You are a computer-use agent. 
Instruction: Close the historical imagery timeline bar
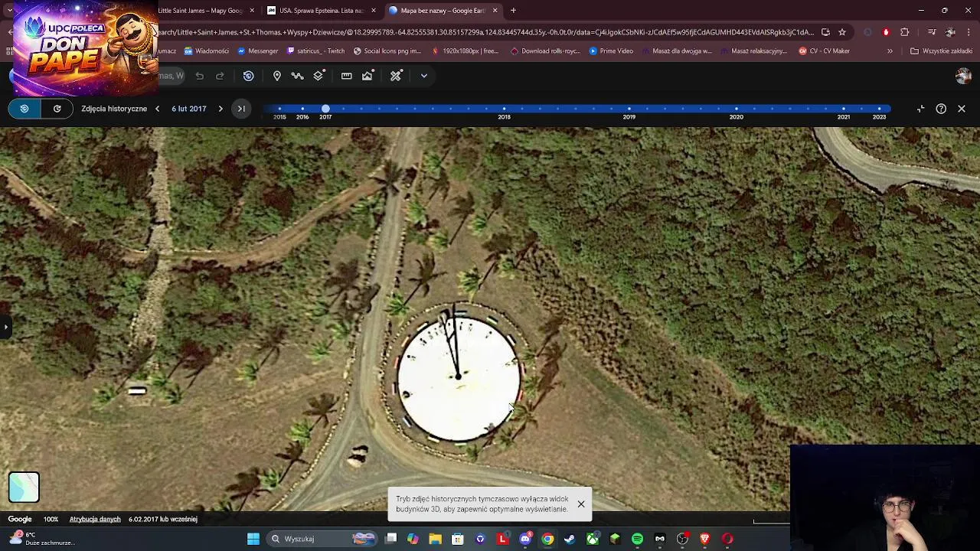click(962, 109)
